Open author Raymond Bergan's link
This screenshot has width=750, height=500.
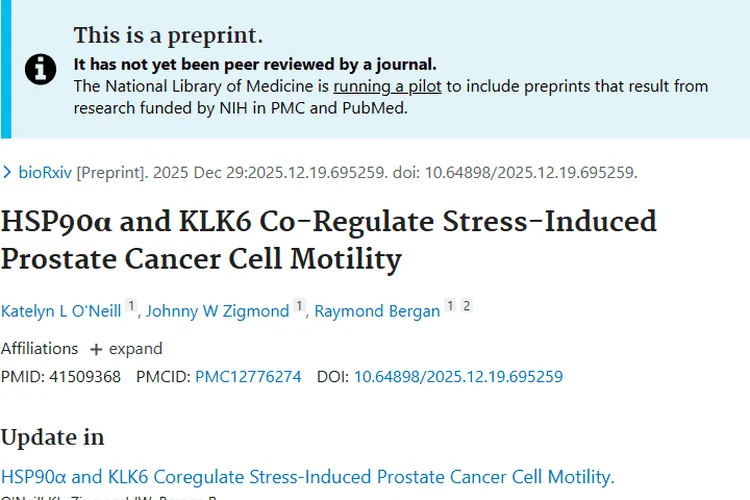[377, 311]
